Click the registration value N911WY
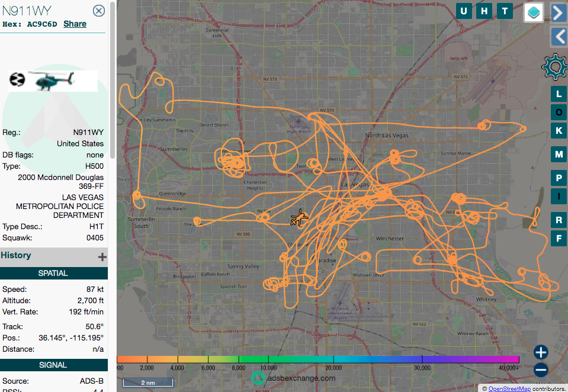 (88, 132)
